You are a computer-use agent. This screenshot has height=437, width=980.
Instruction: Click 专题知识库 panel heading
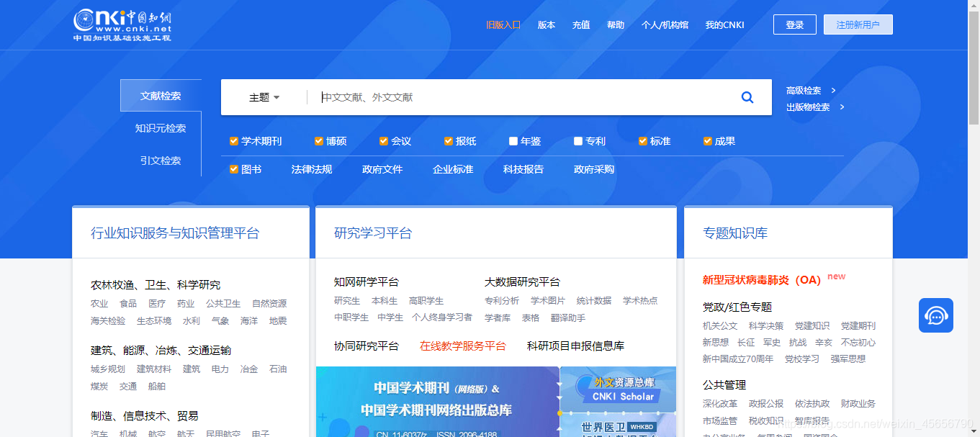(735, 233)
